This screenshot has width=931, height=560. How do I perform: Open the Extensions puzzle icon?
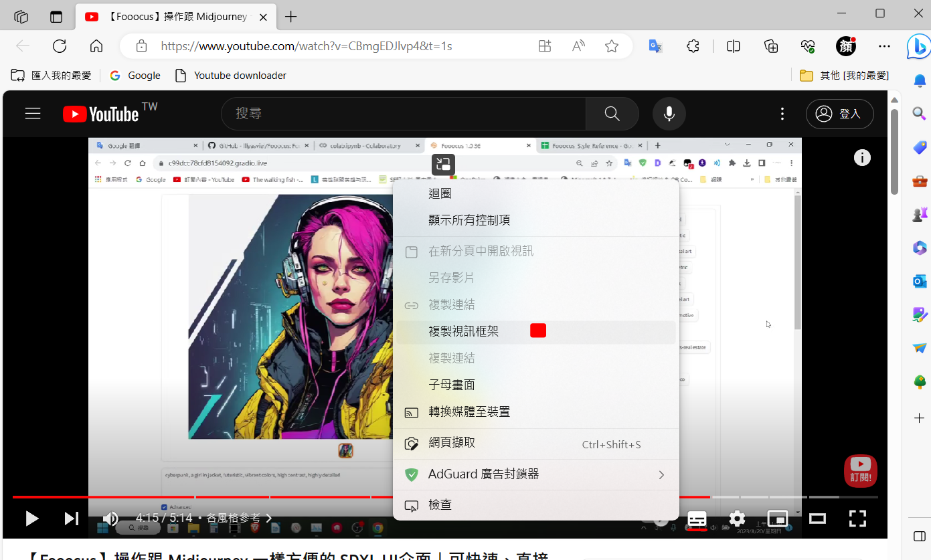tap(693, 46)
